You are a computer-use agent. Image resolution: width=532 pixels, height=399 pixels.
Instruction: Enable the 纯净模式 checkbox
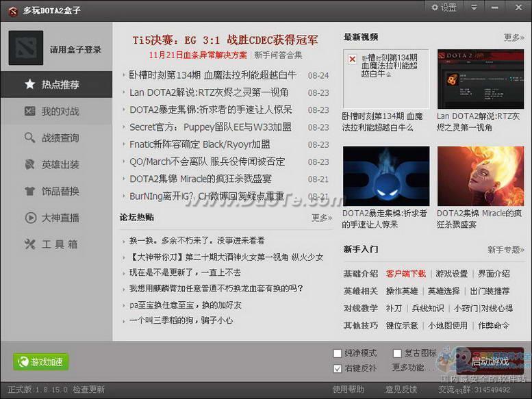click(338, 354)
